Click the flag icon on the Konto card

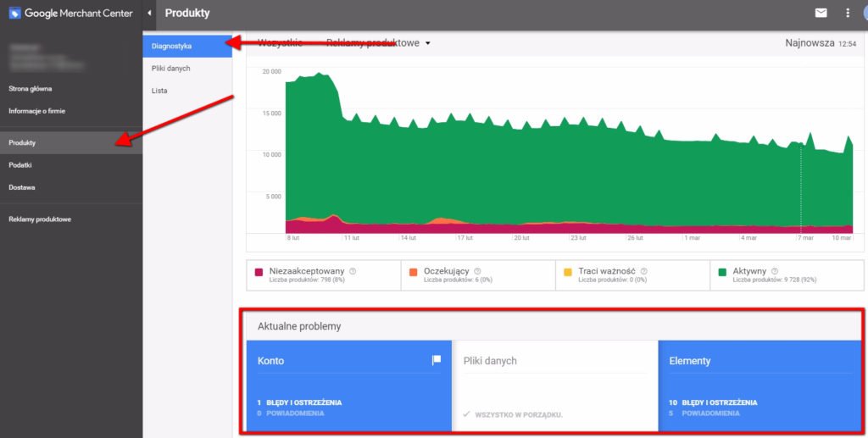437,361
